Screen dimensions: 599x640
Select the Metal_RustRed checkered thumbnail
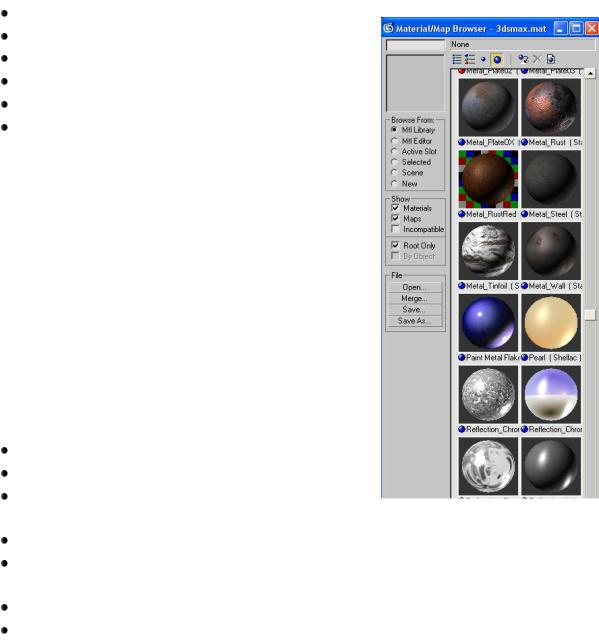coord(488,179)
